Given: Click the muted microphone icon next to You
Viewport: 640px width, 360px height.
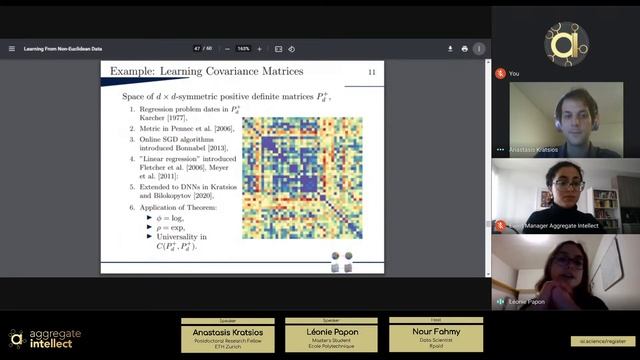Looking at the screenshot, I should pos(500,73).
